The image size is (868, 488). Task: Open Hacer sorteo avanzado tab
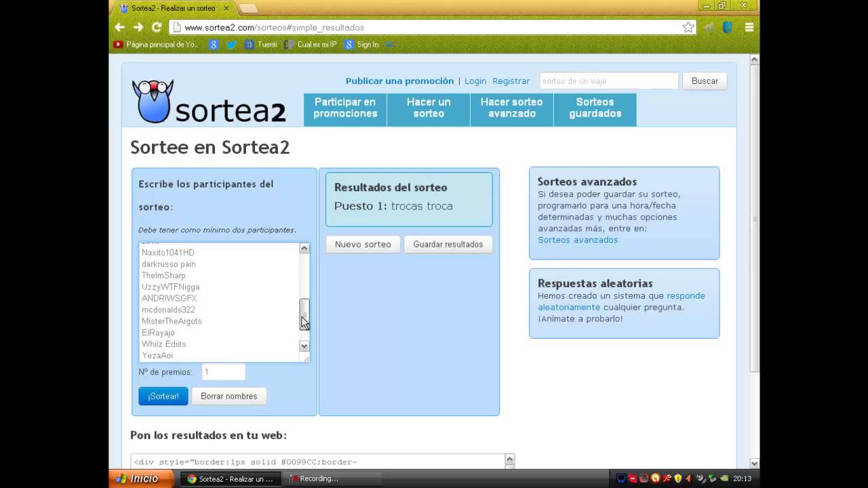pos(512,108)
